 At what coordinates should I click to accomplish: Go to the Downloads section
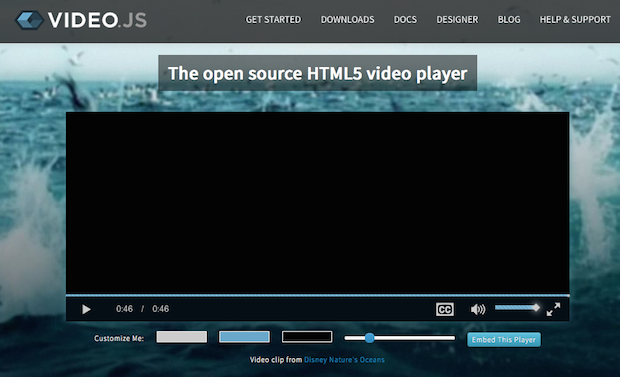(x=348, y=19)
